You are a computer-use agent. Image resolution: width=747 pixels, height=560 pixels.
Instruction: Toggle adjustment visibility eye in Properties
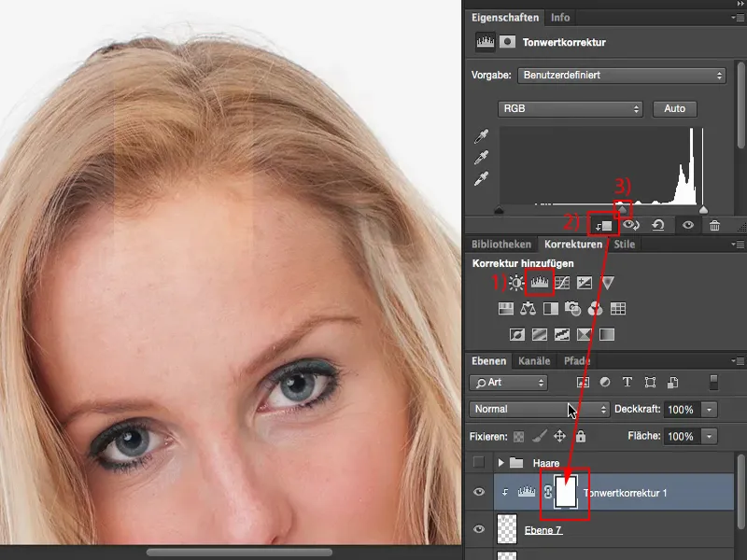pyautogui.click(x=688, y=225)
